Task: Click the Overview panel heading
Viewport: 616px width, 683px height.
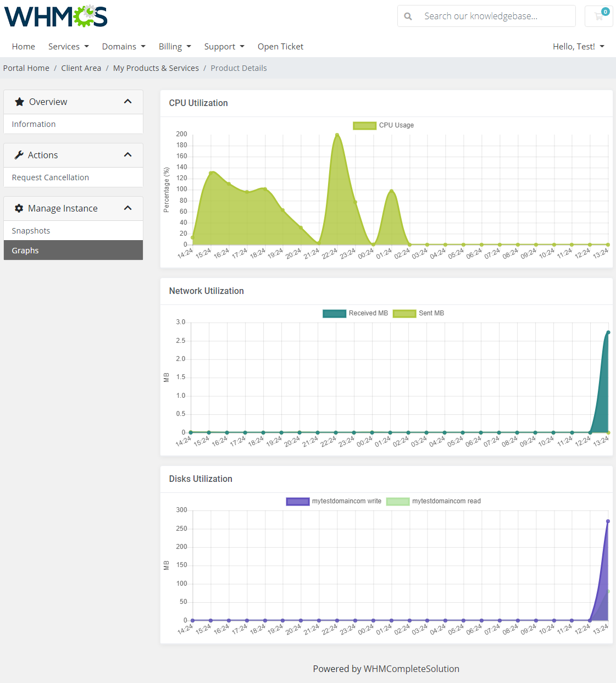Action: coord(73,102)
